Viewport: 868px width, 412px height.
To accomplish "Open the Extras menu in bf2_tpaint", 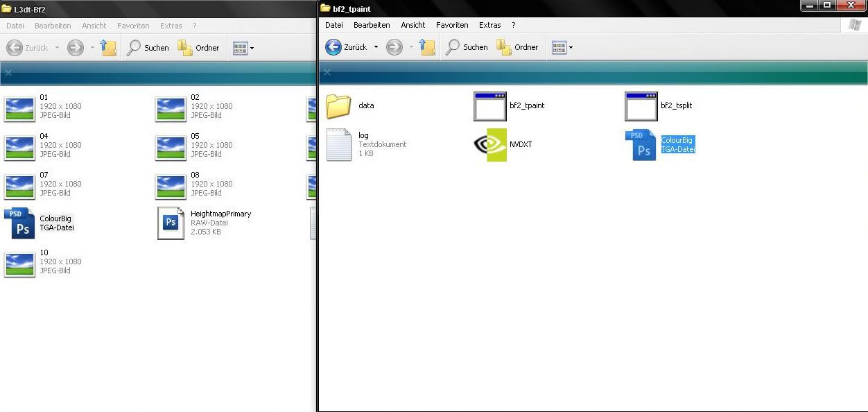I will tap(489, 25).
